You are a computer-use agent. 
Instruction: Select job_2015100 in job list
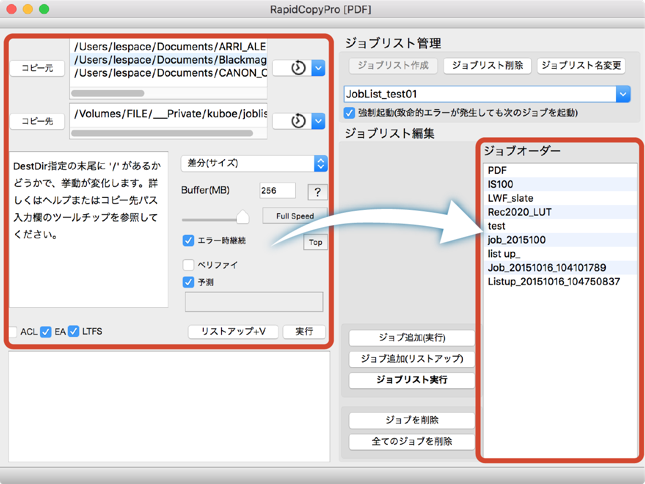(x=561, y=240)
